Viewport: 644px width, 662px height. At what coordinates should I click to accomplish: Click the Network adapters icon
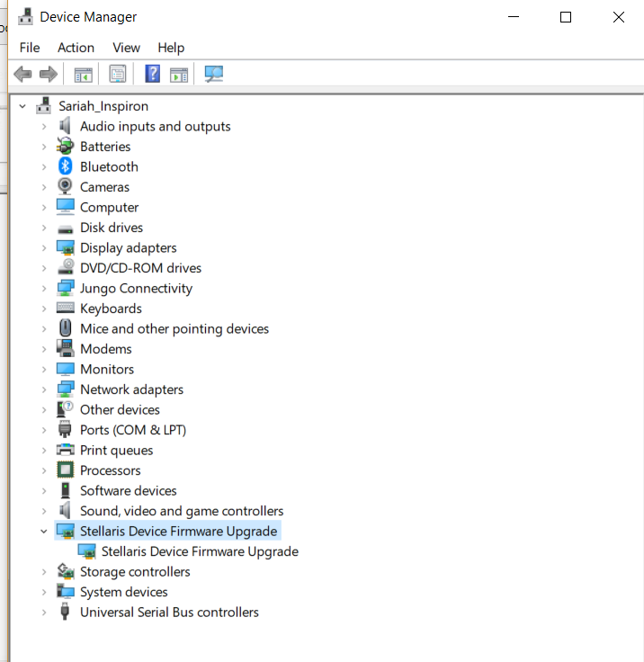(x=65, y=389)
